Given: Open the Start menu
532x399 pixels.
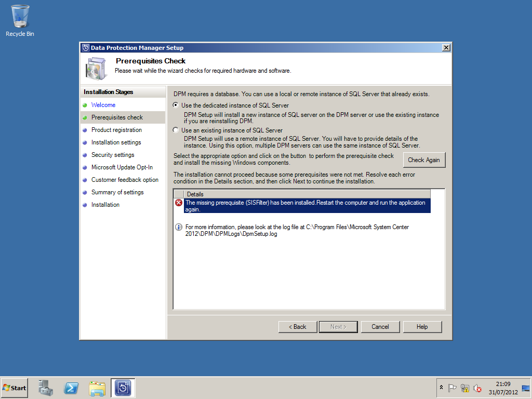Looking at the screenshot, I should pyautogui.click(x=14, y=388).
